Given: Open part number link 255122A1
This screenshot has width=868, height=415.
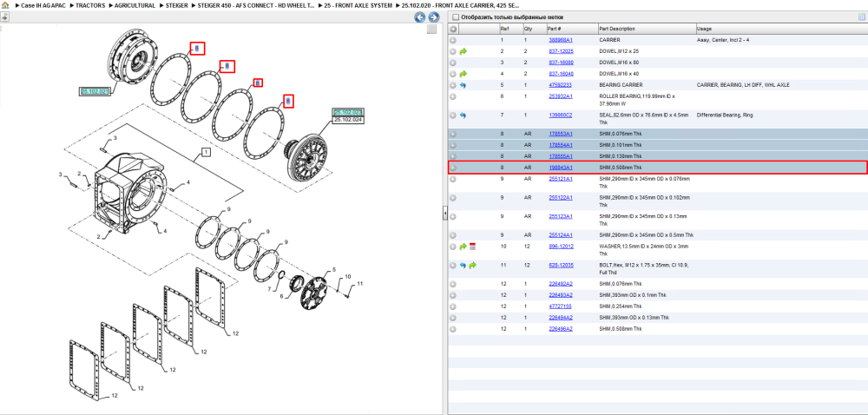Looking at the screenshot, I should coord(560,198).
